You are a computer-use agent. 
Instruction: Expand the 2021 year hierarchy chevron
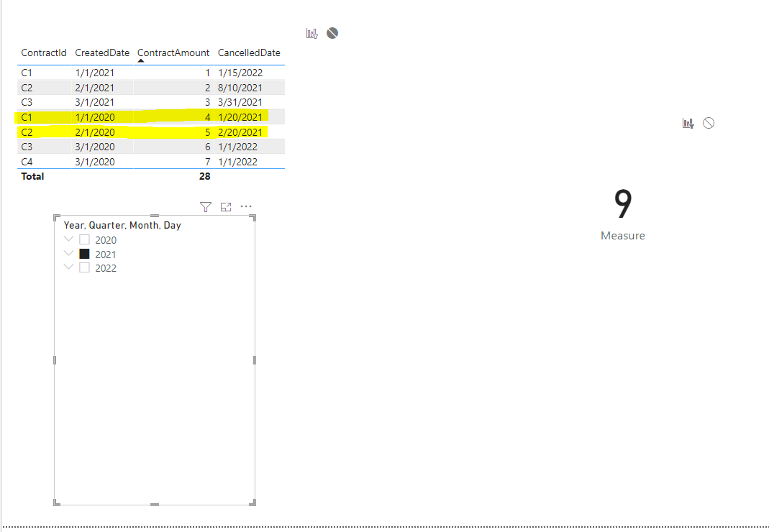(x=68, y=254)
